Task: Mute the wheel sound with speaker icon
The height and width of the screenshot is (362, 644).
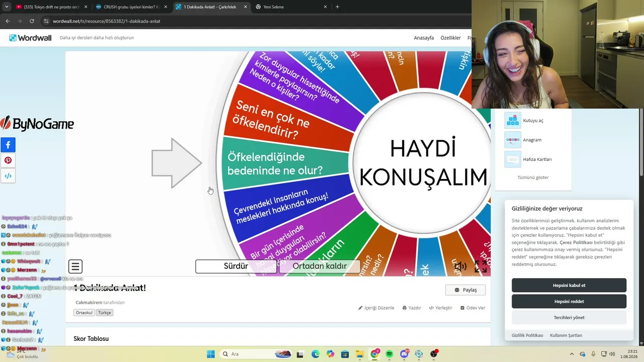Action: tap(460, 266)
